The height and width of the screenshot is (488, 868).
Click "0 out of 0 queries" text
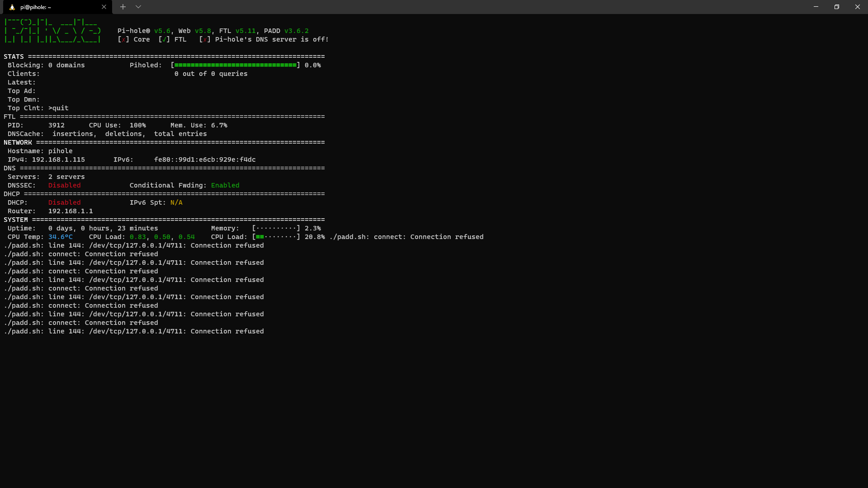(211, 74)
